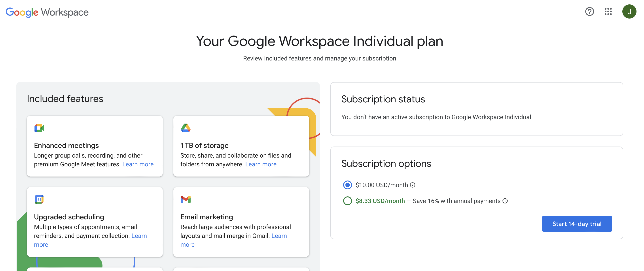This screenshot has width=644, height=271.
Task: Open the Google apps grid launcher
Action: coord(608,11)
